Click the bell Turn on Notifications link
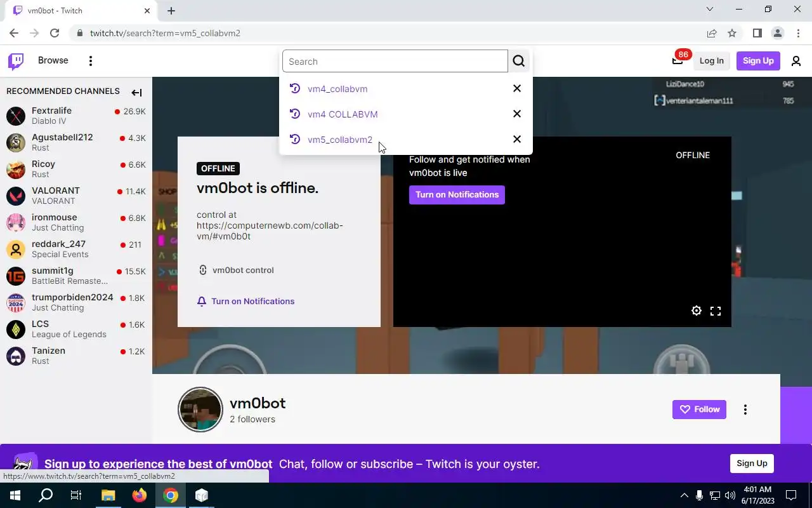The height and width of the screenshot is (508, 812). [246, 301]
